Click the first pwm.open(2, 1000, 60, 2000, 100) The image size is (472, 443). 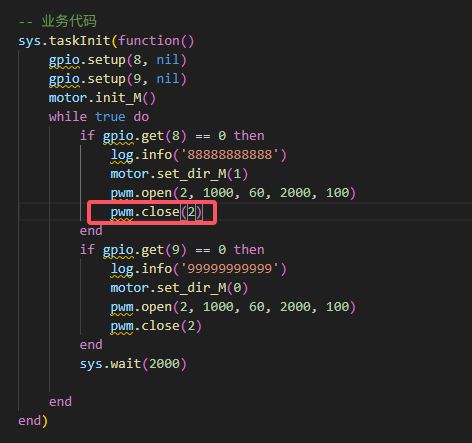233,193
